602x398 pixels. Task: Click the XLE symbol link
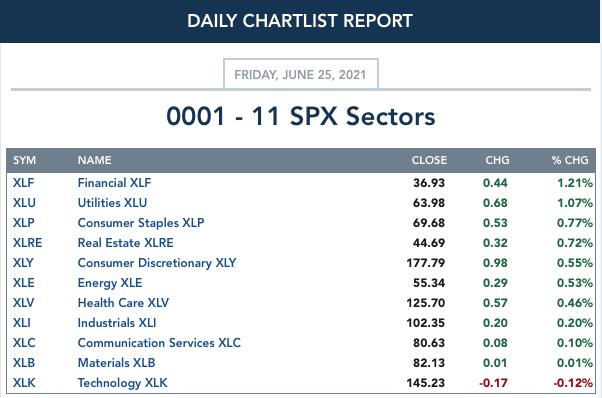coord(24,283)
